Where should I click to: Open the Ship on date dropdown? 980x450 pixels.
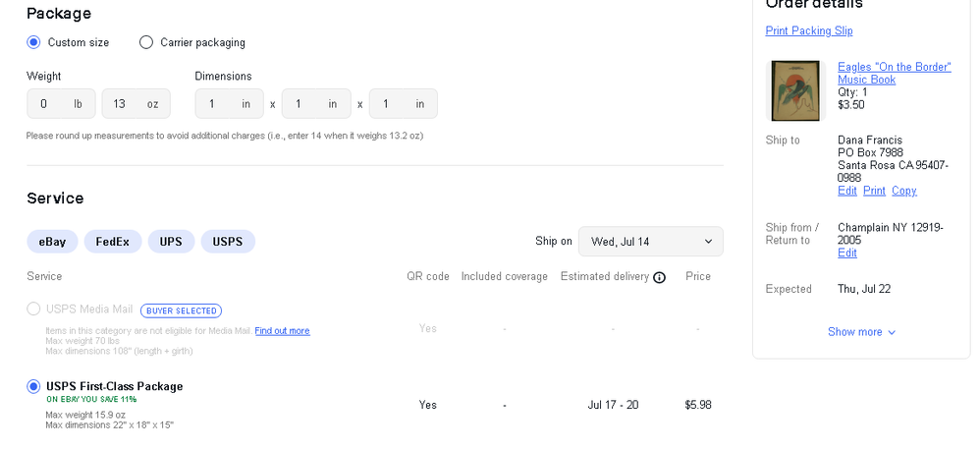650,242
